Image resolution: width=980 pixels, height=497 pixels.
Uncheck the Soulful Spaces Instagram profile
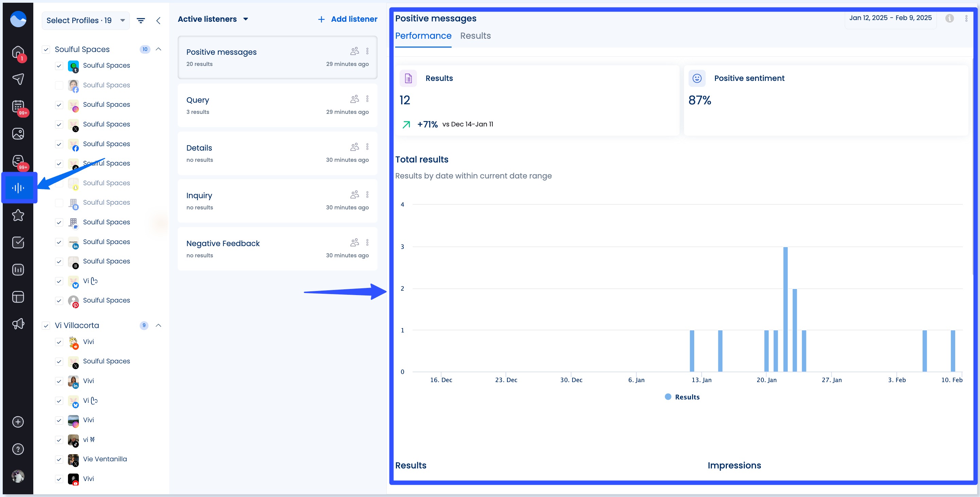click(x=59, y=105)
